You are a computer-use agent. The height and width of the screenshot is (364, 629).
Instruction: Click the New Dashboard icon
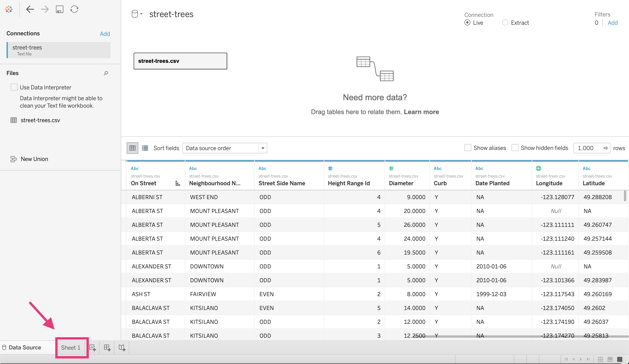point(107,348)
